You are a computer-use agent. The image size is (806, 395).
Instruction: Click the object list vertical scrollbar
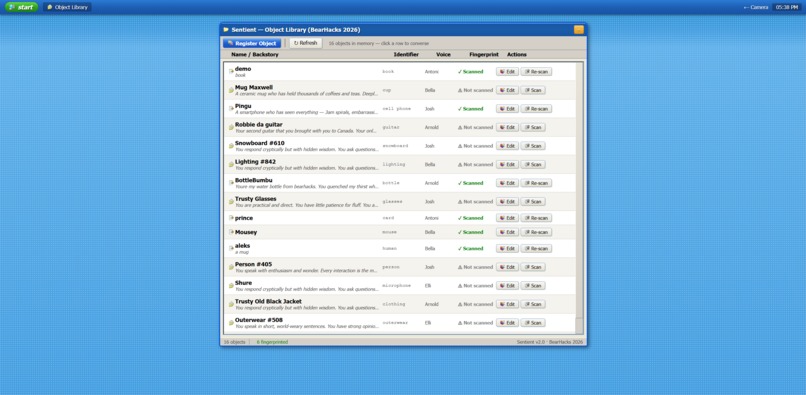(x=579, y=198)
